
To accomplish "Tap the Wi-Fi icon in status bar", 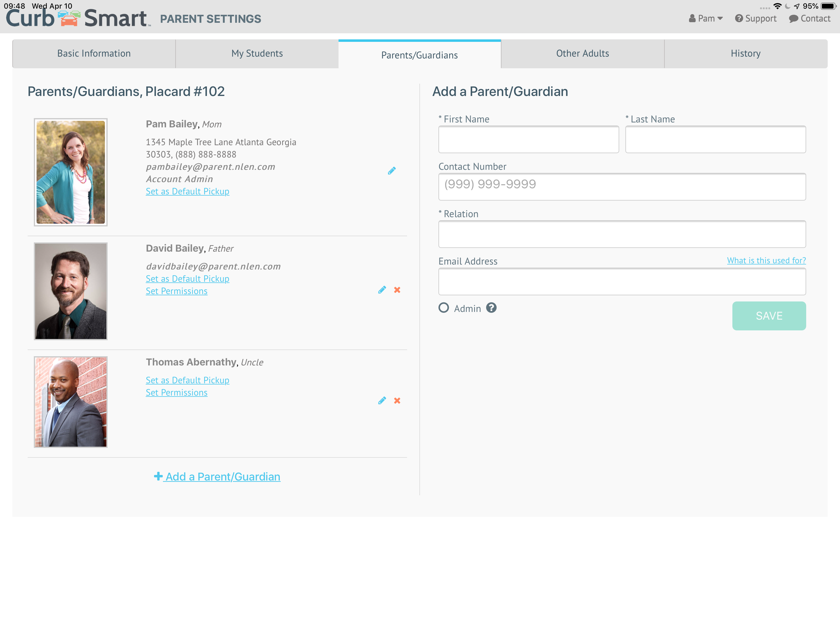I will coord(777,6).
